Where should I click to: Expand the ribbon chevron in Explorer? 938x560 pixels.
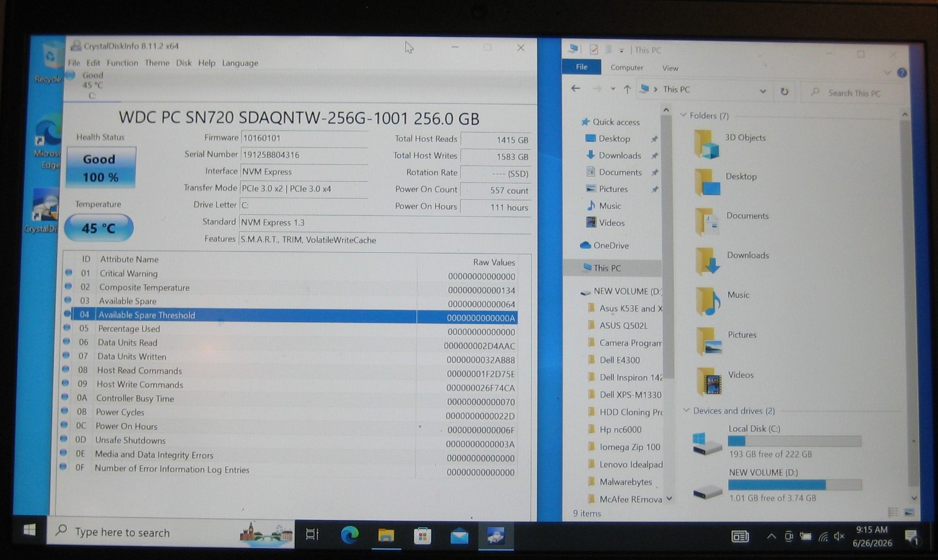[x=887, y=73]
